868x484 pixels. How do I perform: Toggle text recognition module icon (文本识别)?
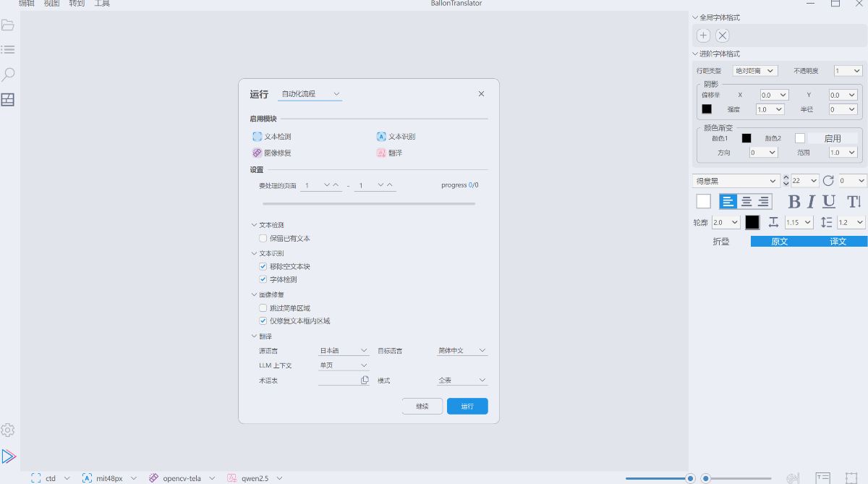(381, 136)
